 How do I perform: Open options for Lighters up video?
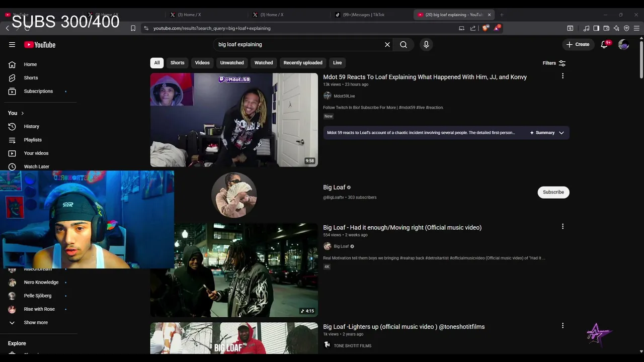pos(562,325)
